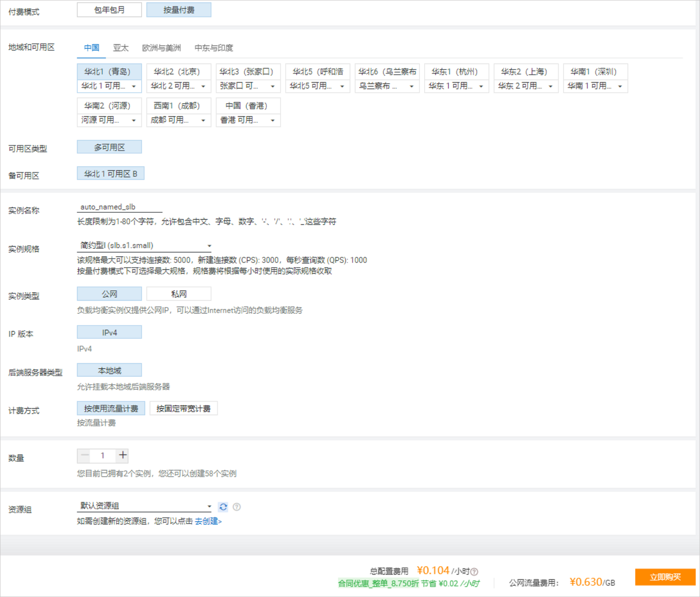Increase quantity with the plus button
Viewport: 700px width, 597px height.
[123, 455]
